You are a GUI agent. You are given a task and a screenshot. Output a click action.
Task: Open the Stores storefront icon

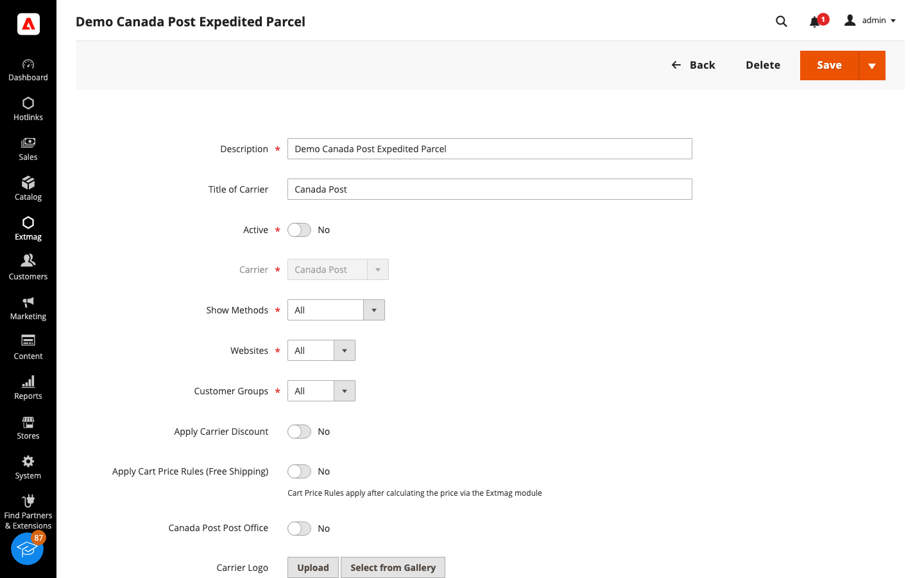tap(28, 422)
